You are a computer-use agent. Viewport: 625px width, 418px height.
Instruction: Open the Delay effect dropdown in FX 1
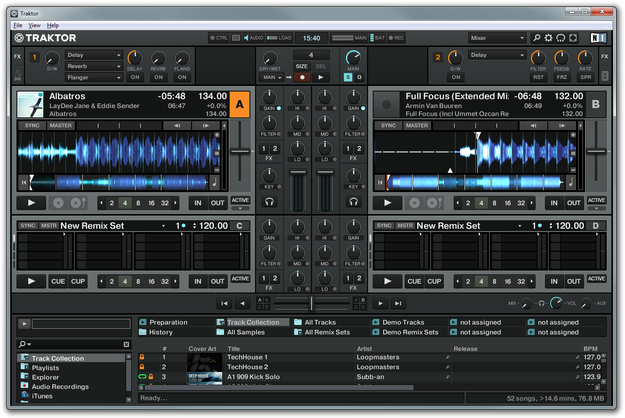click(x=94, y=55)
